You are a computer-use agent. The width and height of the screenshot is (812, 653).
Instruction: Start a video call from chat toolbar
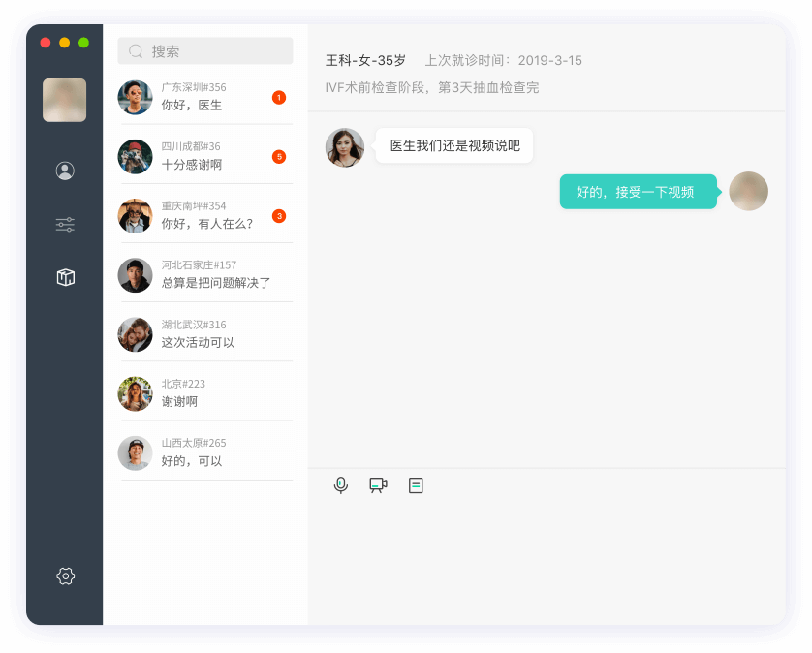[x=378, y=485]
